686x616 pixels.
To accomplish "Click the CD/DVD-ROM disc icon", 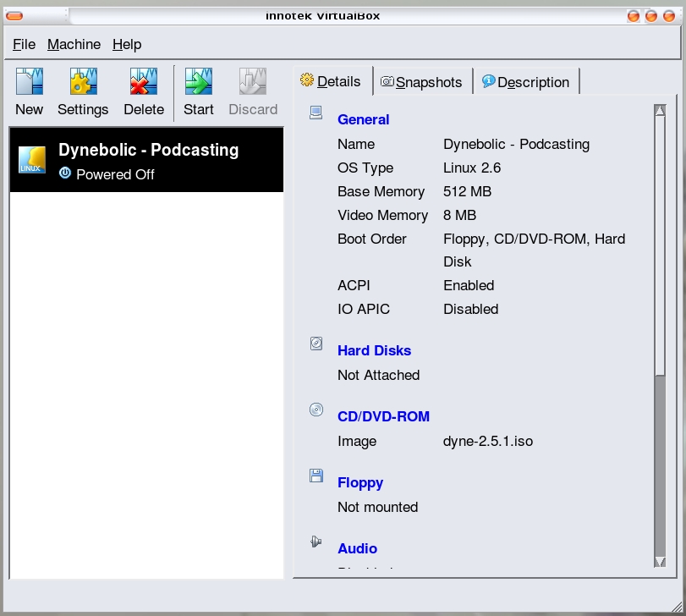I will (x=316, y=410).
